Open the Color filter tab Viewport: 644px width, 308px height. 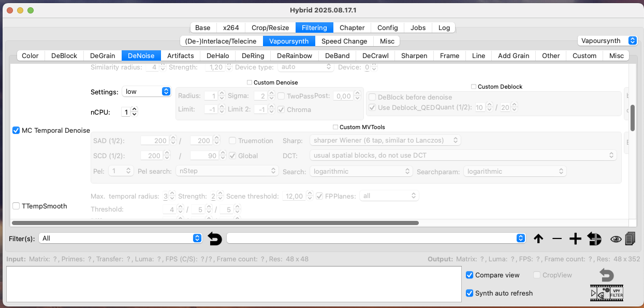click(x=30, y=55)
